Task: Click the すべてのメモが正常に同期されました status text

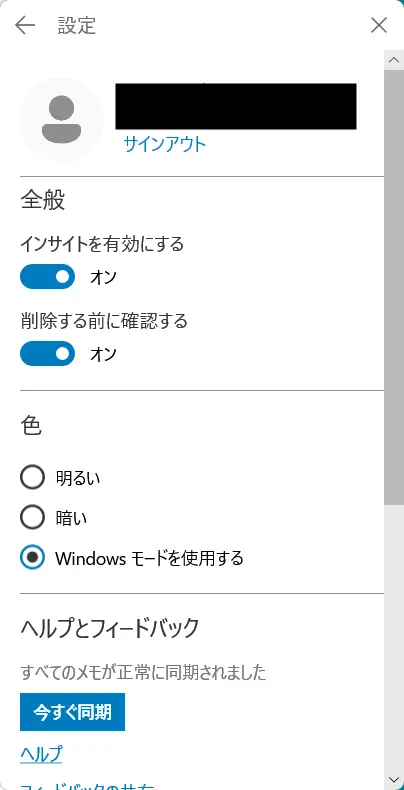Action: pos(143,672)
